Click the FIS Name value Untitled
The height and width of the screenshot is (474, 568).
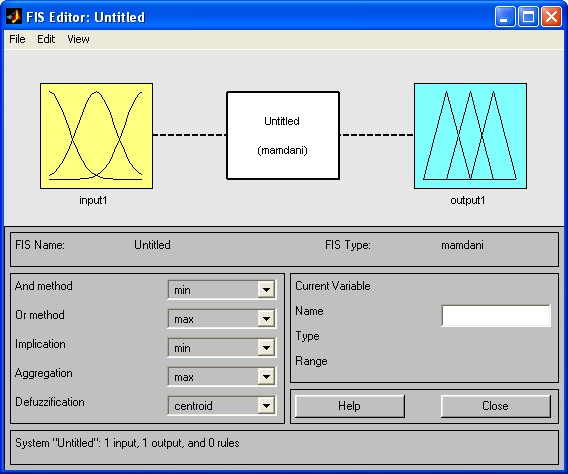point(152,245)
